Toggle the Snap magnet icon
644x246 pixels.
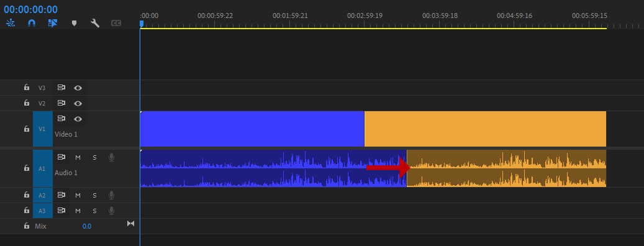(32, 23)
